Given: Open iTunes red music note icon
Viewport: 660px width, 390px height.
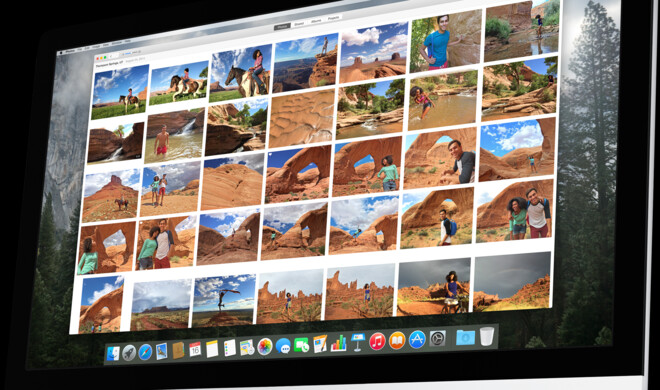Looking at the screenshot, I should pyautogui.click(x=377, y=341).
